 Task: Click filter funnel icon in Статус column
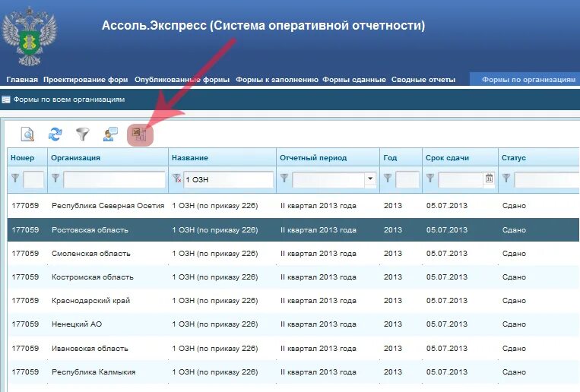506,178
